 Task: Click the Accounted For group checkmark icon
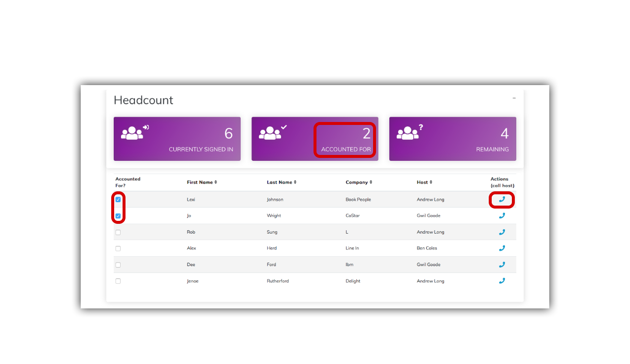[x=273, y=132]
